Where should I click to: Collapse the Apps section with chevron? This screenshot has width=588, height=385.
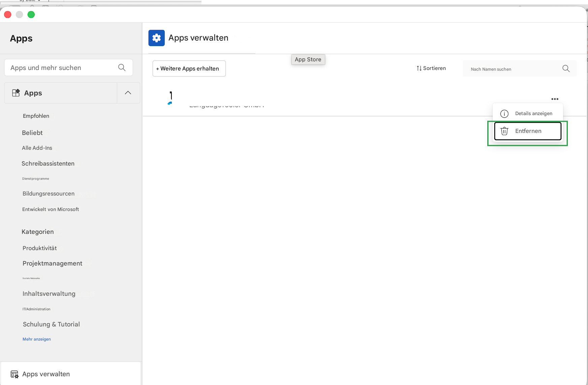tap(128, 93)
